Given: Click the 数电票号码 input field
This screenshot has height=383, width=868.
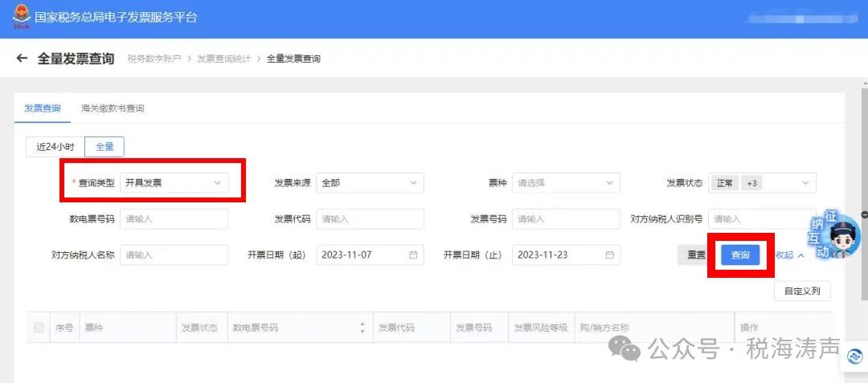Looking at the screenshot, I should (174, 218).
